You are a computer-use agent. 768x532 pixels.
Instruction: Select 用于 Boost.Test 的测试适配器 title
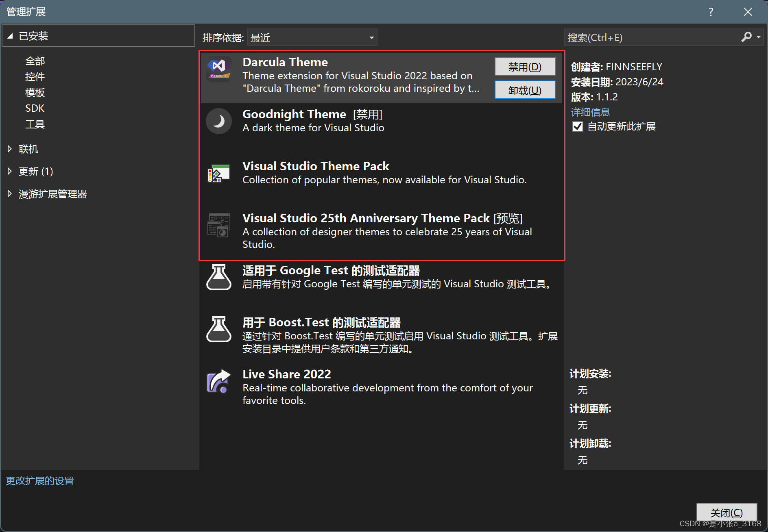(x=321, y=322)
